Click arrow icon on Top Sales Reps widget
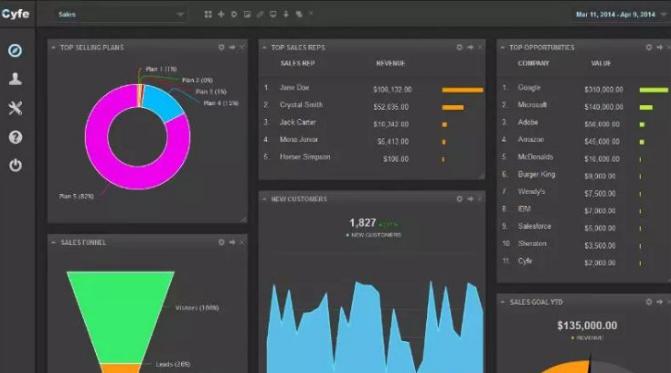This screenshot has height=373, width=671. [x=470, y=47]
